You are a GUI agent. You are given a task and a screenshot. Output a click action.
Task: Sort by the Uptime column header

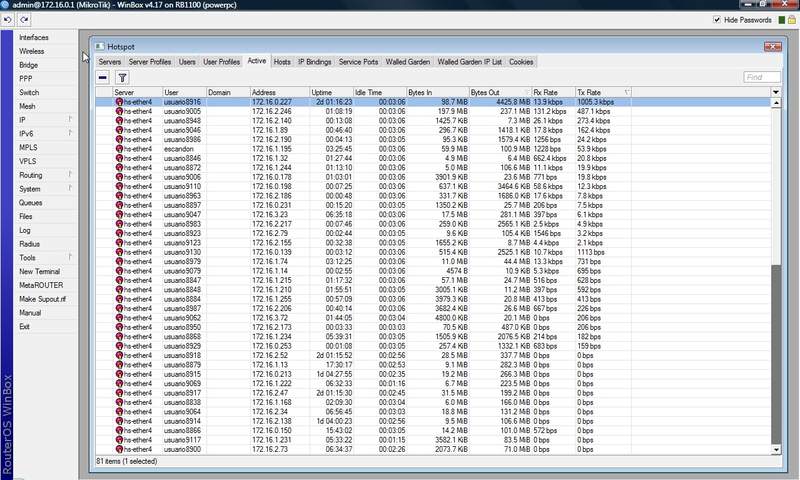[332, 92]
